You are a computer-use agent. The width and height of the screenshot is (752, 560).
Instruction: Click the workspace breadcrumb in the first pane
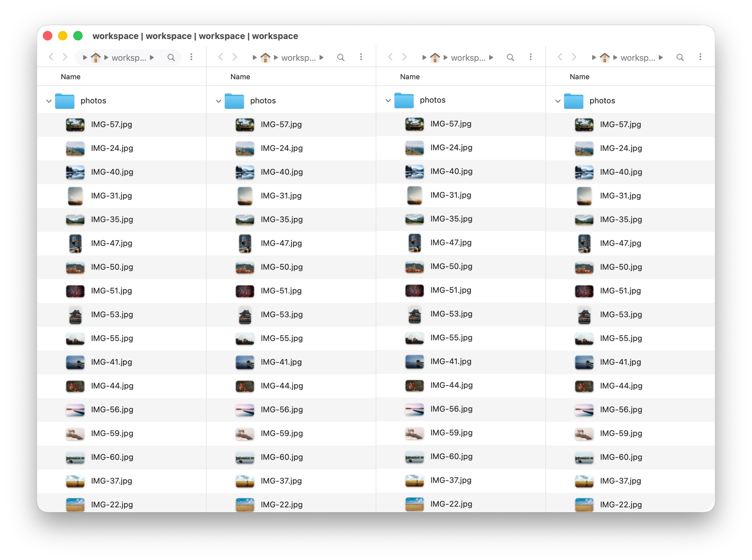pyautogui.click(x=129, y=57)
